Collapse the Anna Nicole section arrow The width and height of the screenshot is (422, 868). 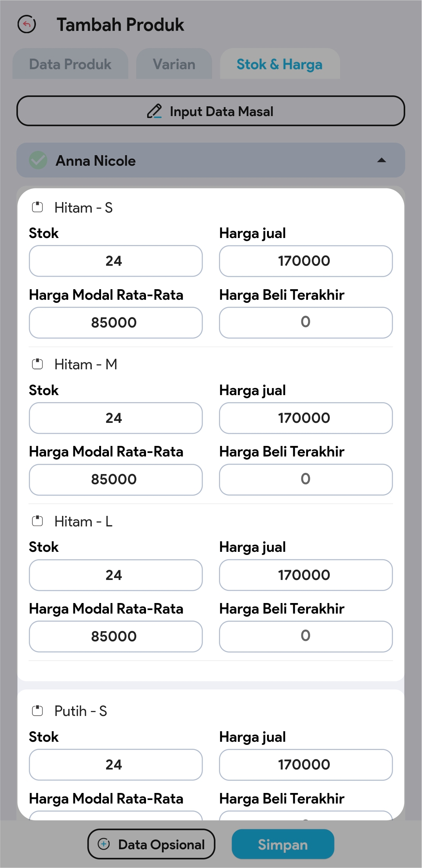(x=381, y=160)
